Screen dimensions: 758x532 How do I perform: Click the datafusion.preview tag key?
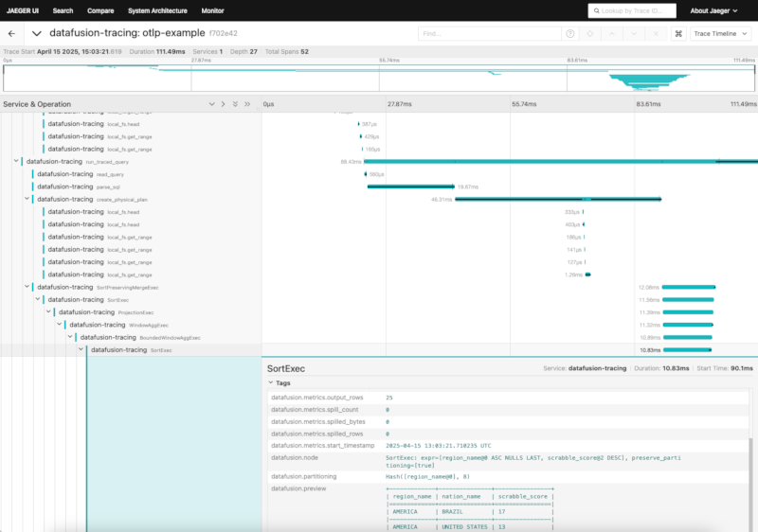(298, 488)
